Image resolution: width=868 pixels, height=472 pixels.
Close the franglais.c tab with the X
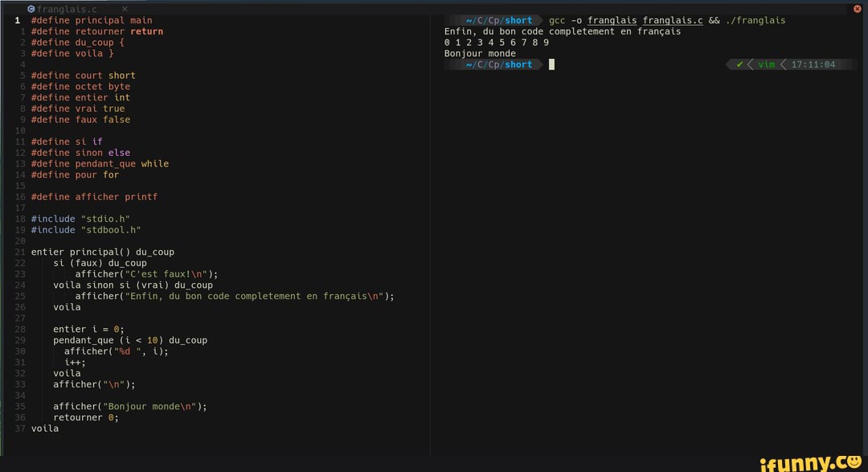pyautogui.click(x=125, y=9)
